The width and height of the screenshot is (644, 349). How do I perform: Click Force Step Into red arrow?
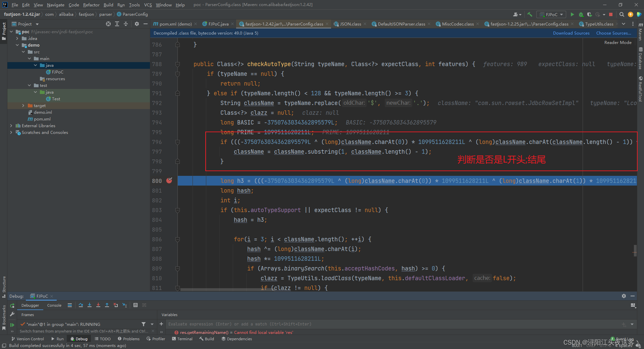pyautogui.click(x=98, y=305)
